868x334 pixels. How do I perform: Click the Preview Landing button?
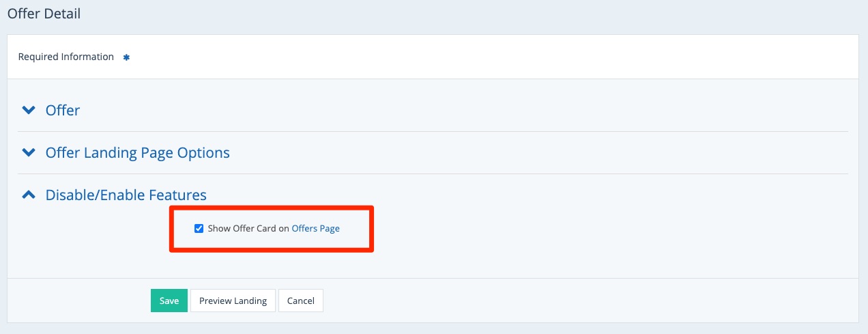233,301
